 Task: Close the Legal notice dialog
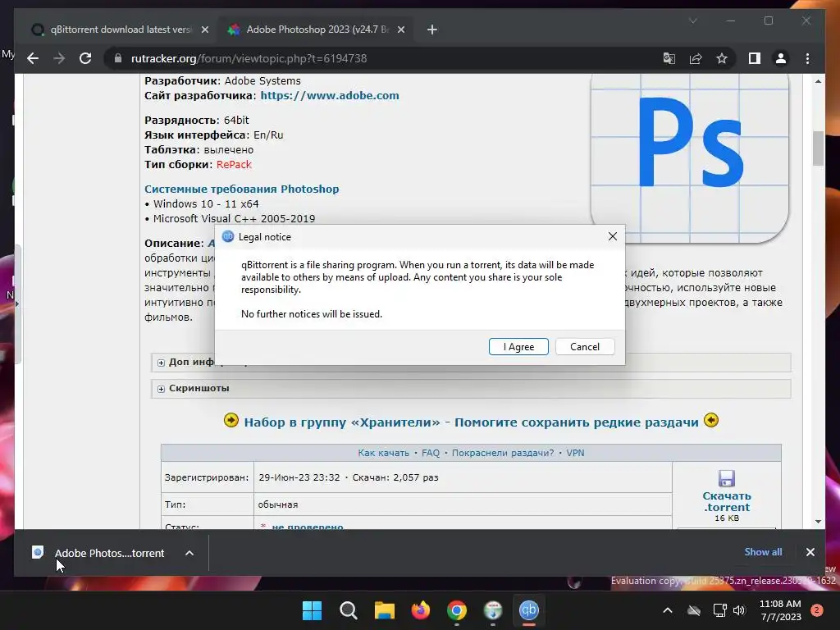613,236
